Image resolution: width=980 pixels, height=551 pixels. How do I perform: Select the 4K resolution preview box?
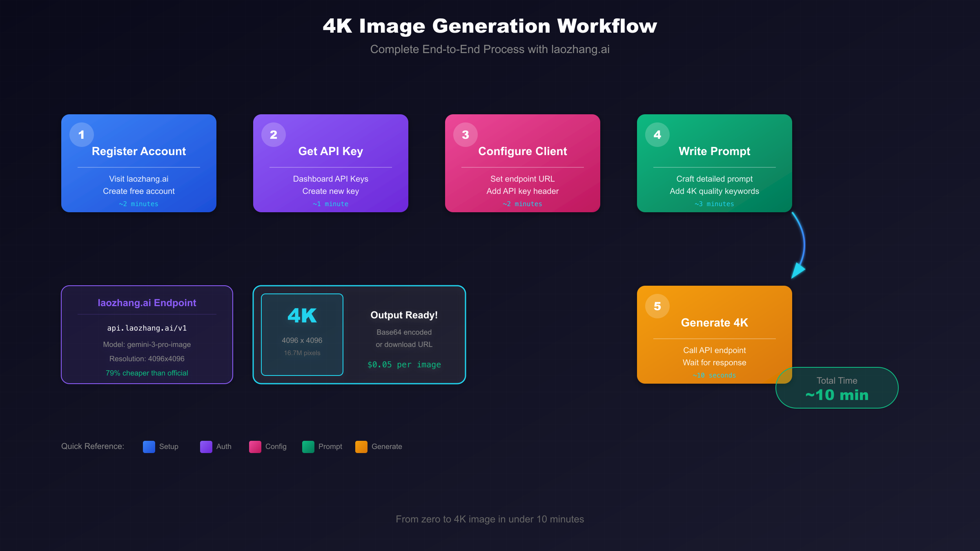tap(302, 335)
